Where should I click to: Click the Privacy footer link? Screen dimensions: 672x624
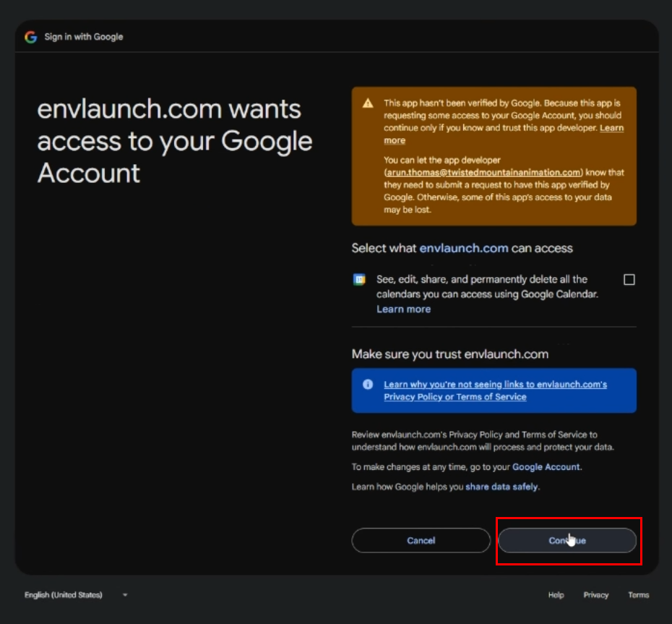click(x=595, y=595)
